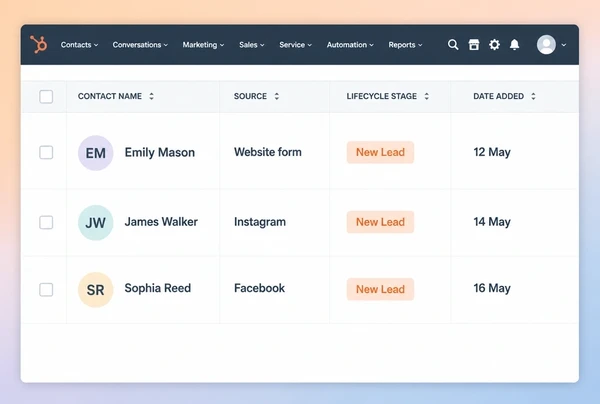The width and height of the screenshot is (600, 404).
Task: Expand the Contacts menu
Action: 80,45
